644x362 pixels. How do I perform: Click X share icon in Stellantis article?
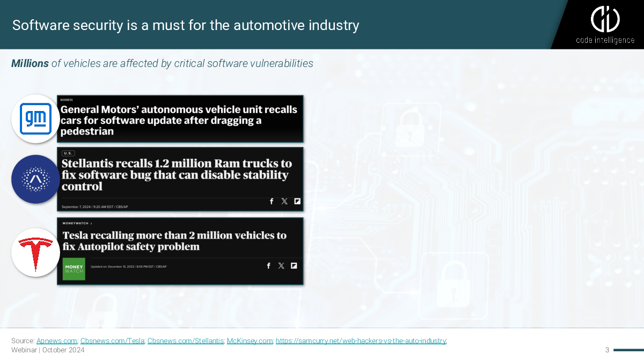click(284, 201)
